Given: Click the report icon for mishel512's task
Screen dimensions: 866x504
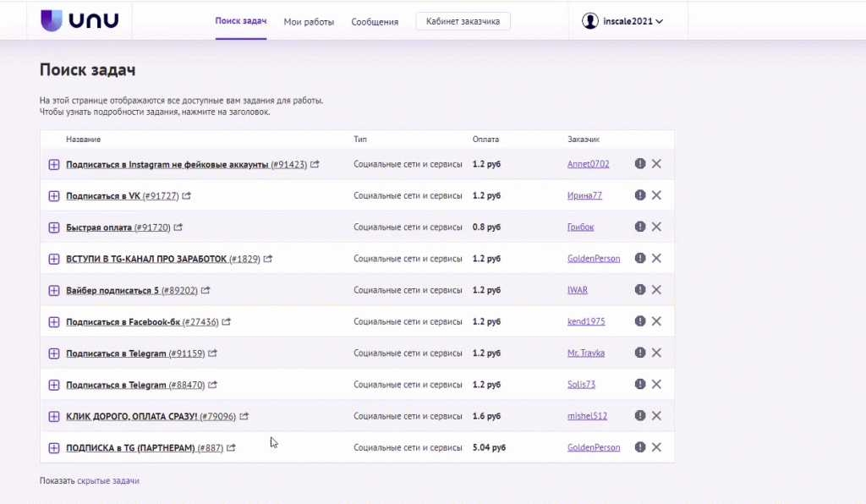Looking at the screenshot, I should click(x=640, y=416).
